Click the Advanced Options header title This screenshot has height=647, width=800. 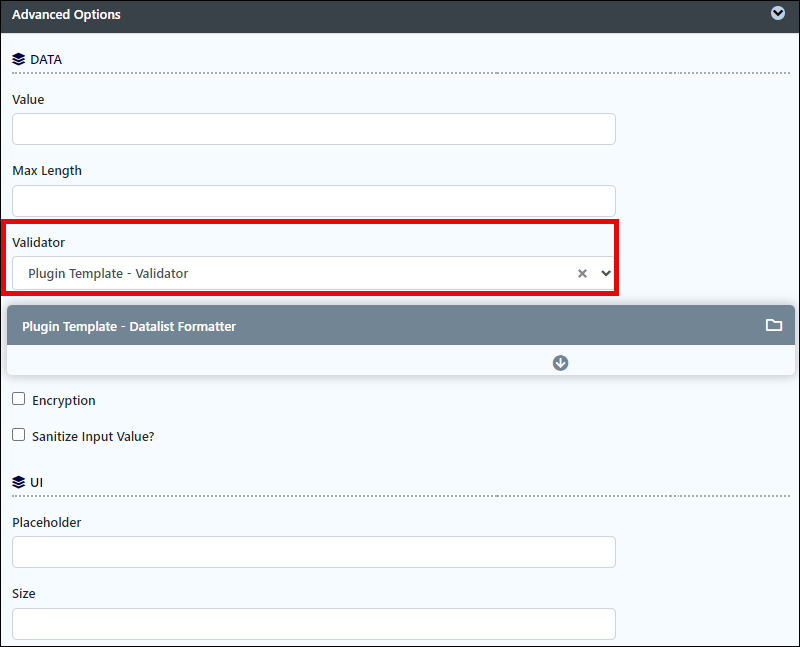66,14
